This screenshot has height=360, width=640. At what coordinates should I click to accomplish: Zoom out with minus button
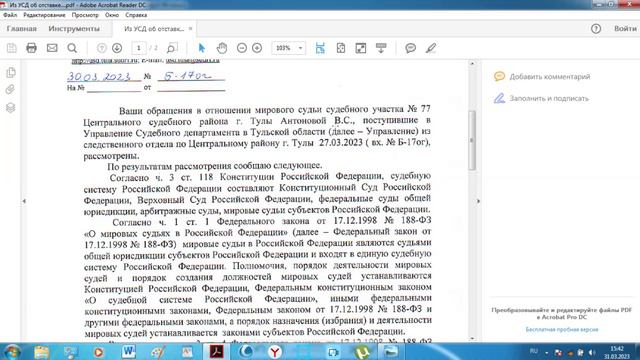click(242, 48)
